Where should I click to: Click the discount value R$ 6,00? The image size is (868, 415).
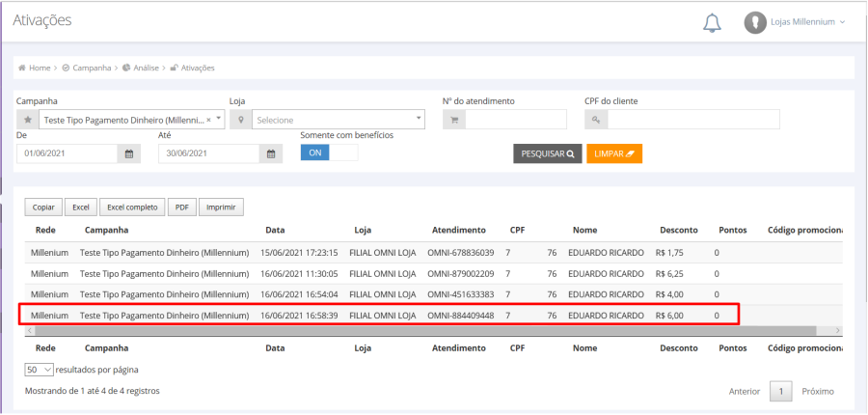[x=669, y=316]
